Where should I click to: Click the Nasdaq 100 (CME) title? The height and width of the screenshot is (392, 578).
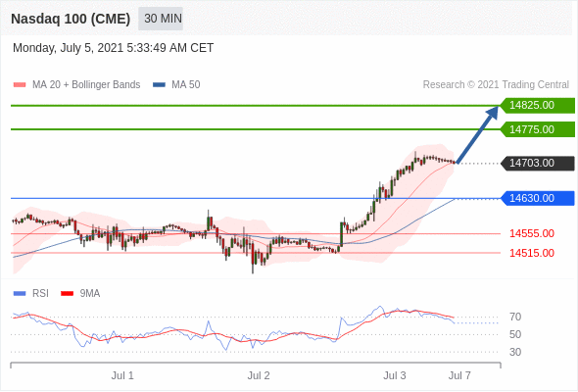point(71,19)
